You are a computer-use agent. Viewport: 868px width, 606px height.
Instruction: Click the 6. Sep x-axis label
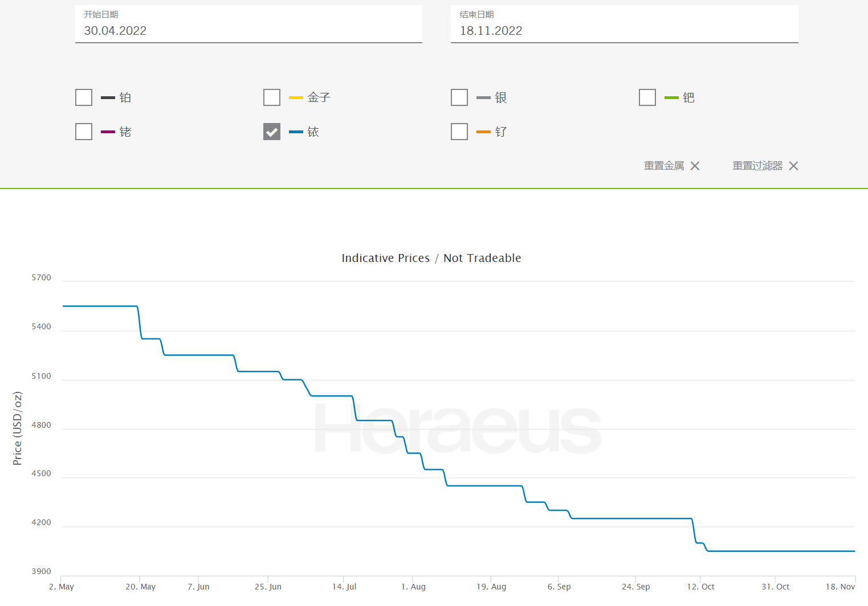pyautogui.click(x=559, y=587)
